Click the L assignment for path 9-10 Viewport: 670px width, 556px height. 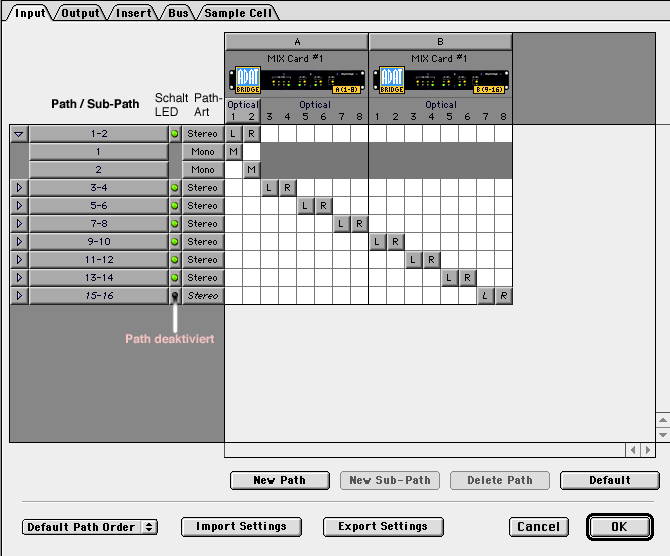[x=378, y=241]
